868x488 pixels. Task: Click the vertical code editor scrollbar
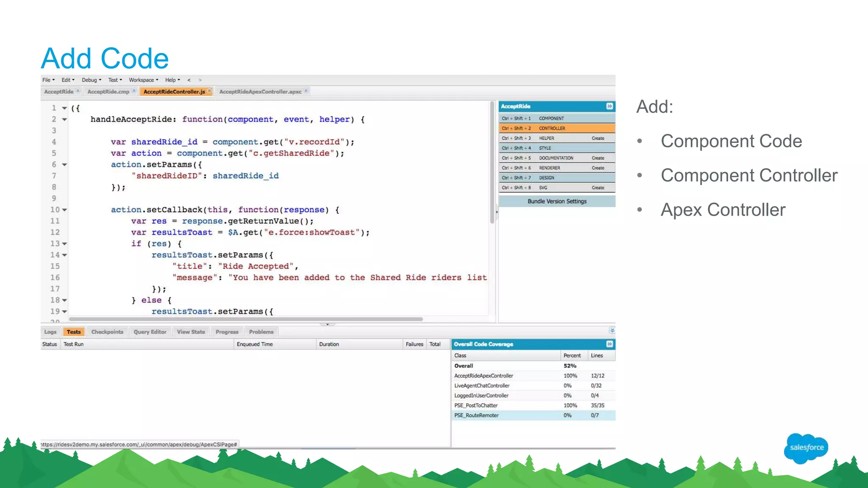492,163
